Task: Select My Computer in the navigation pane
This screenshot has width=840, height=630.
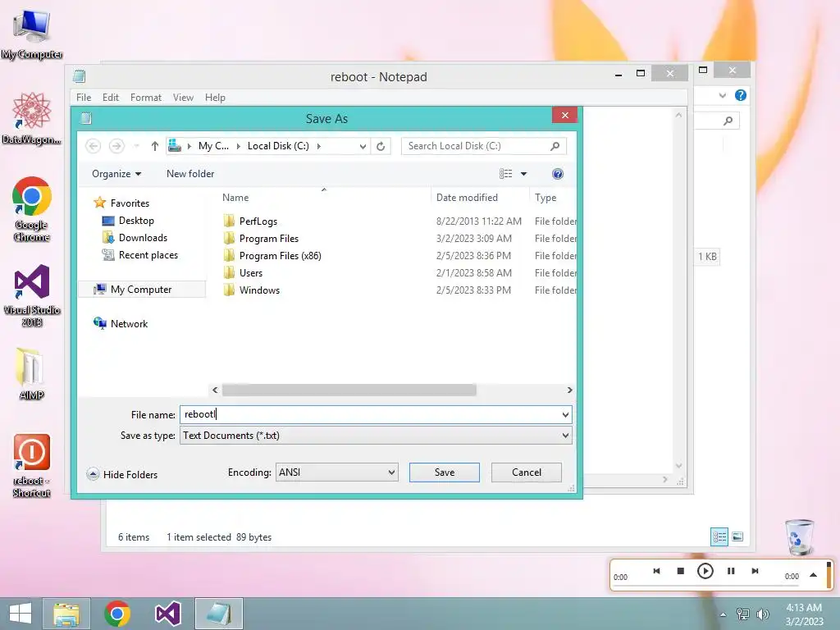Action: coord(141,290)
